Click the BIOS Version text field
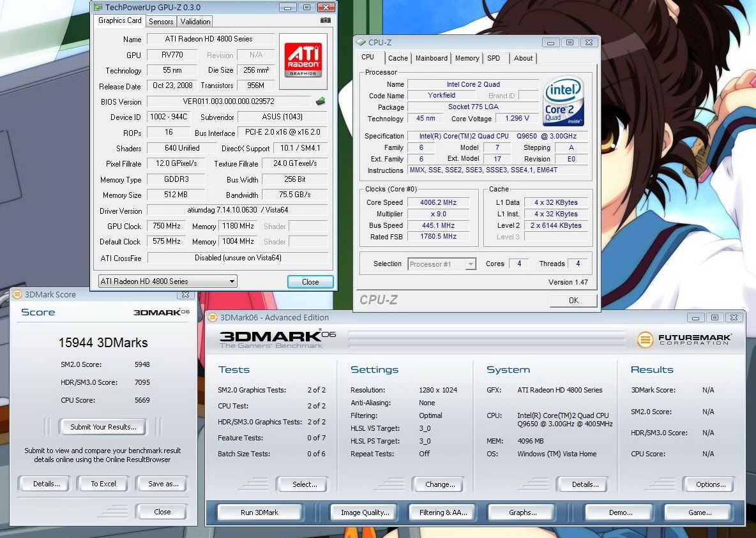Viewport: 756px width, 538px height. (x=229, y=101)
